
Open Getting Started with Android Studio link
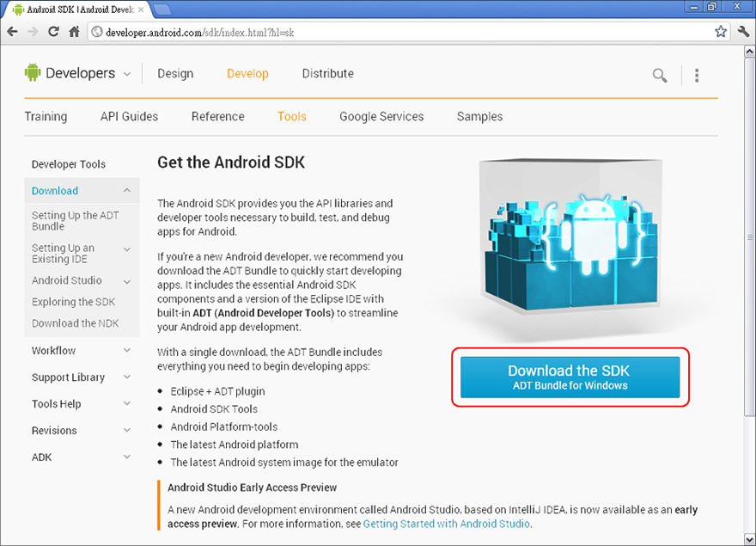point(446,524)
